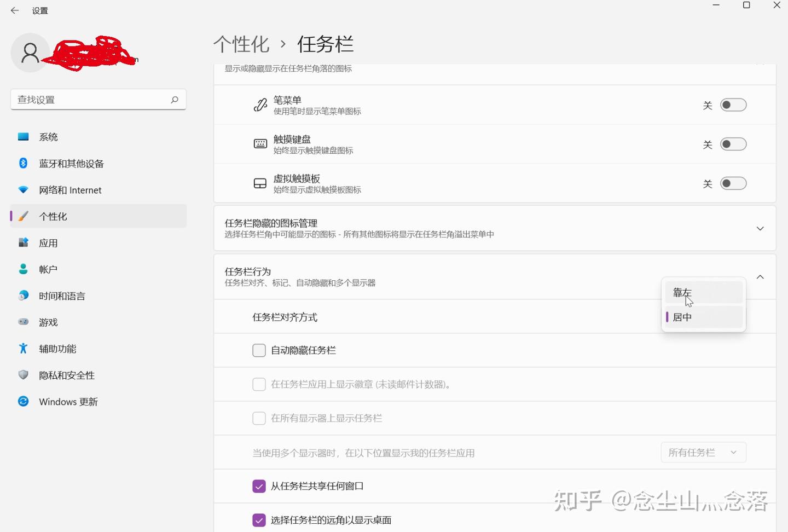The height and width of the screenshot is (532, 788).
Task: Click the 隐私和安全性 shield icon
Action: pos(23,375)
